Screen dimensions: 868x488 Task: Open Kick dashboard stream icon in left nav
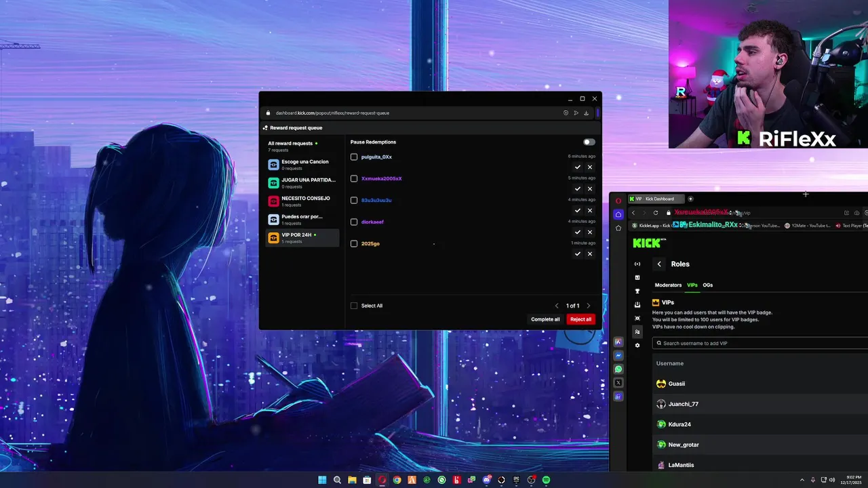(x=637, y=264)
